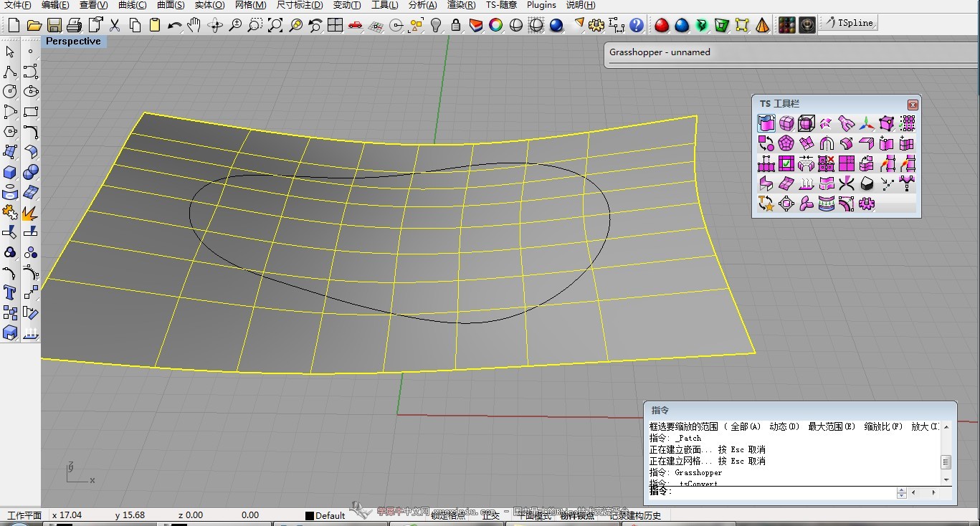Click the orange pyramid icon
This screenshot has height=526, width=980.
762,25
